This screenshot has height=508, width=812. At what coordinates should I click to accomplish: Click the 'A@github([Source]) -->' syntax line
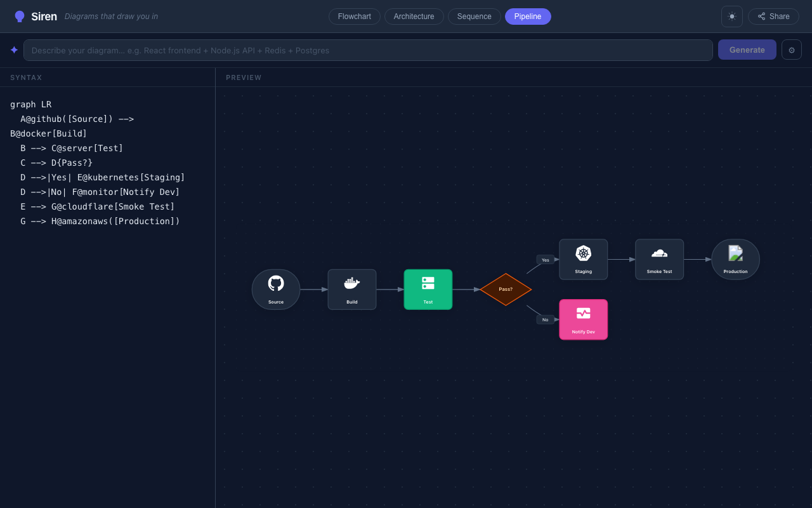click(77, 119)
